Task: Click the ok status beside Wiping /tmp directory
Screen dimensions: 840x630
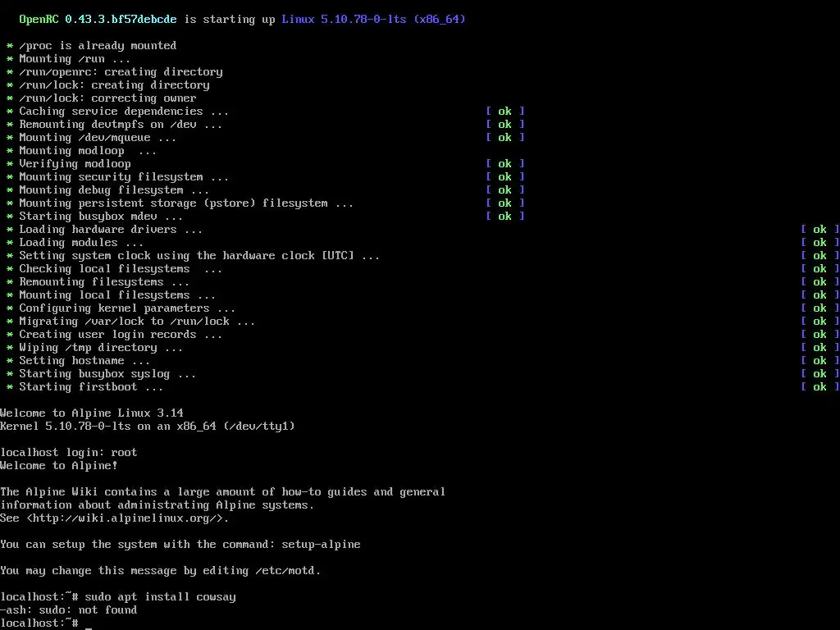Action: click(x=819, y=348)
